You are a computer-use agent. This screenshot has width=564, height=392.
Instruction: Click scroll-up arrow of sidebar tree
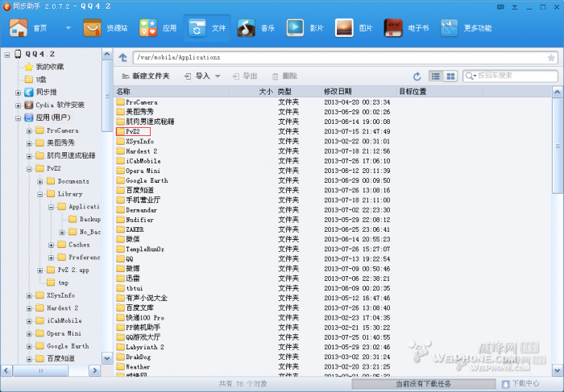coord(107,54)
